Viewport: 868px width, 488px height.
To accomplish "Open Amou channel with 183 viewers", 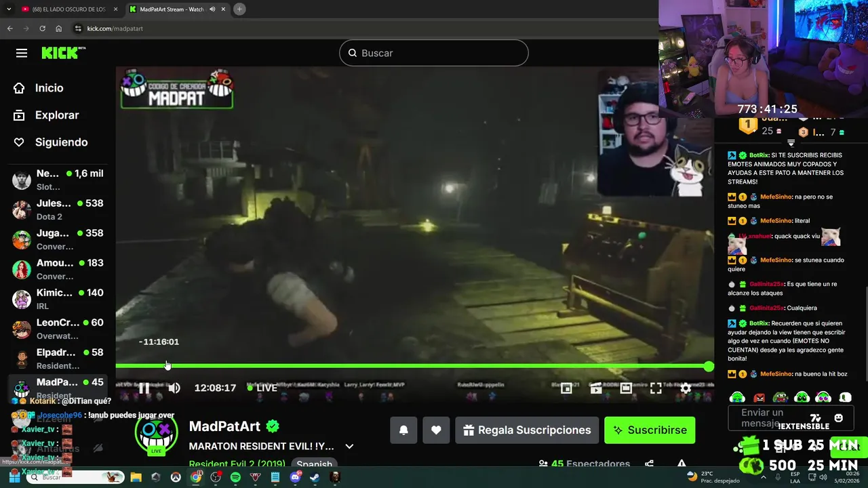I will [58, 269].
